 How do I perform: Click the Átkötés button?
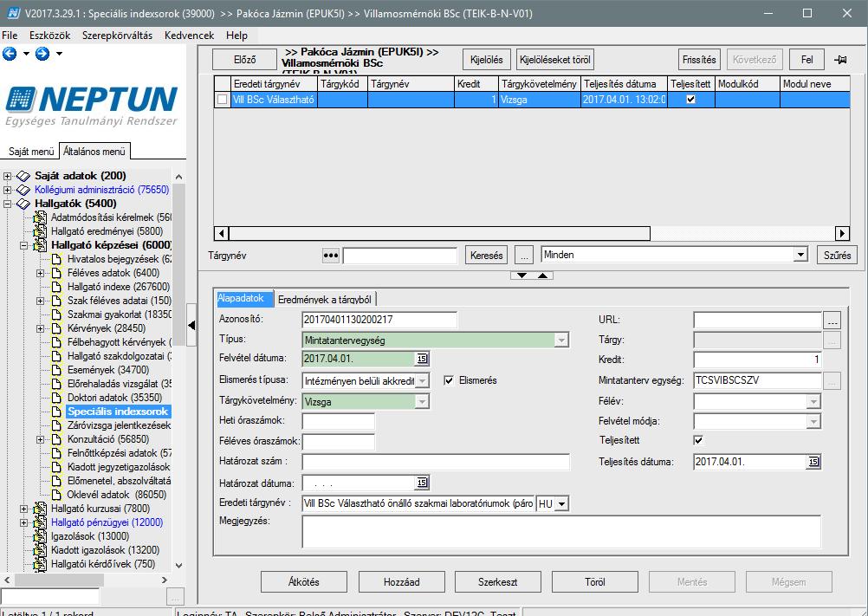pos(304,581)
